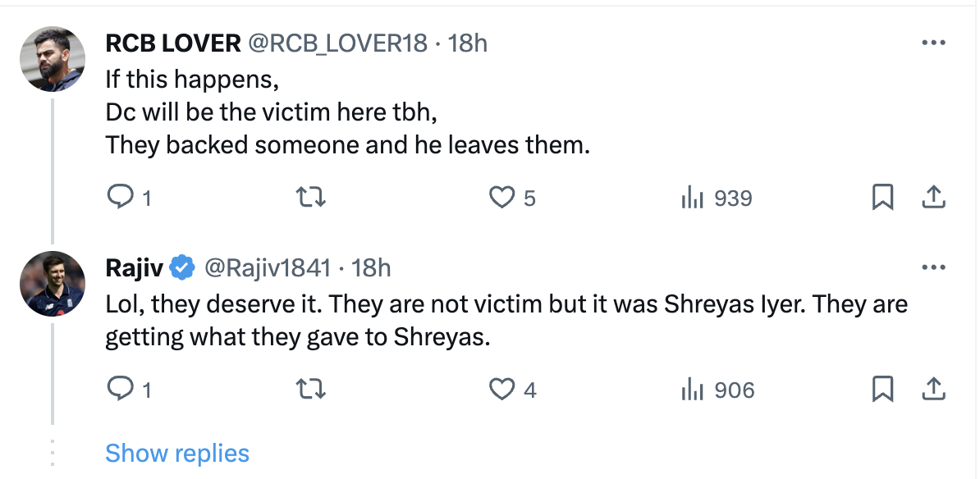Open more options for Rajiv's tweet
The image size is (980, 479).
(x=934, y=268)
